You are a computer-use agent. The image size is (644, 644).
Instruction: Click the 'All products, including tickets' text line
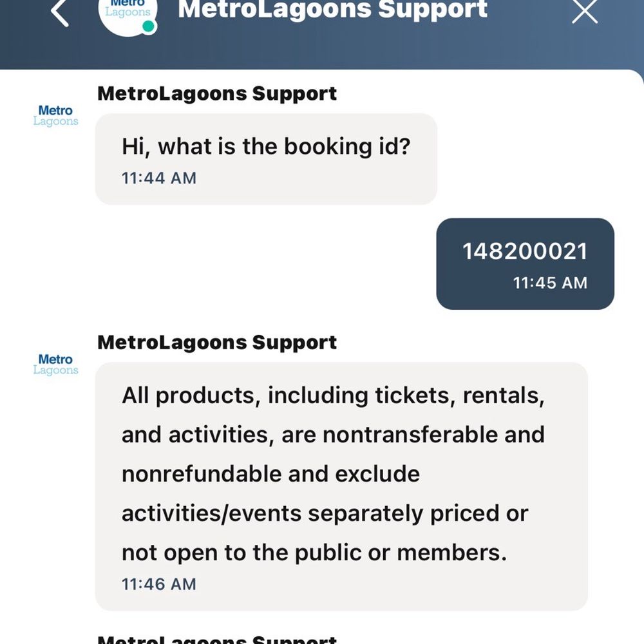[333, 396]
